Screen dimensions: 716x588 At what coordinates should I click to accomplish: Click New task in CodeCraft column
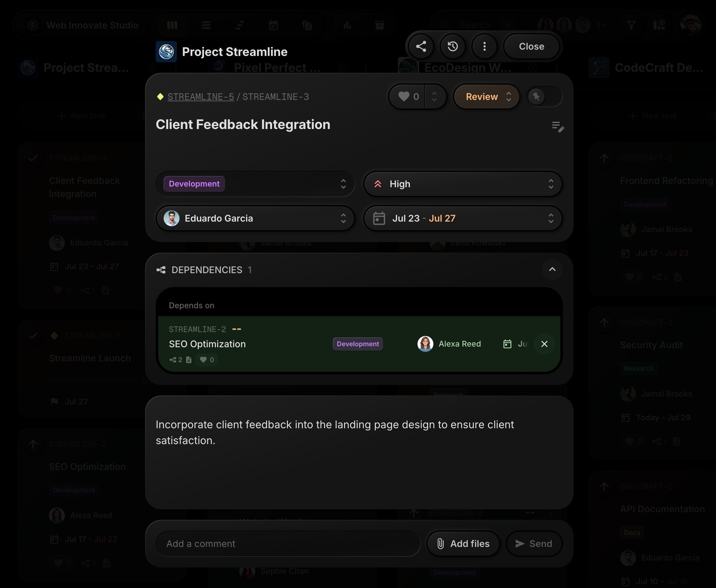pos(653,116)
